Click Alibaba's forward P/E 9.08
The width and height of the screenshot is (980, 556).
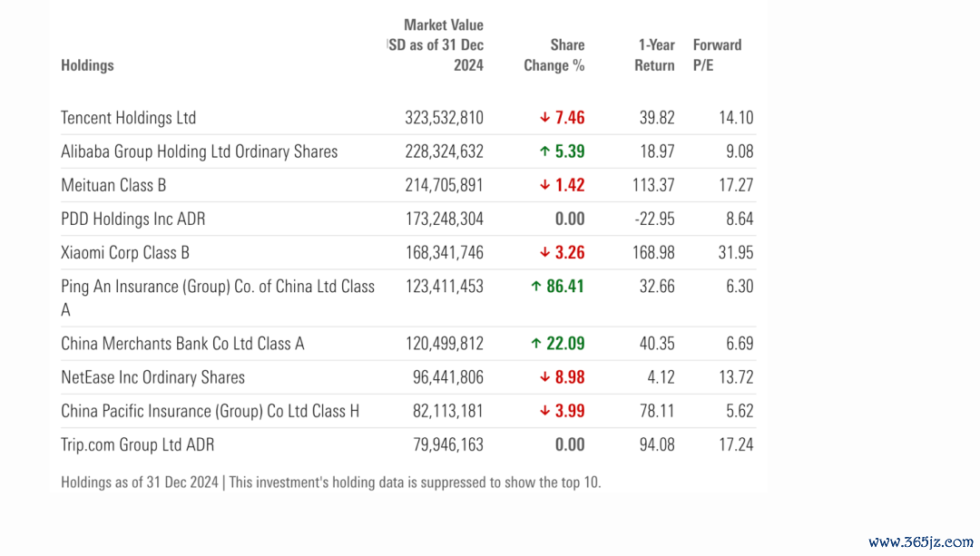pyautogui.click(x=740, y=151)
